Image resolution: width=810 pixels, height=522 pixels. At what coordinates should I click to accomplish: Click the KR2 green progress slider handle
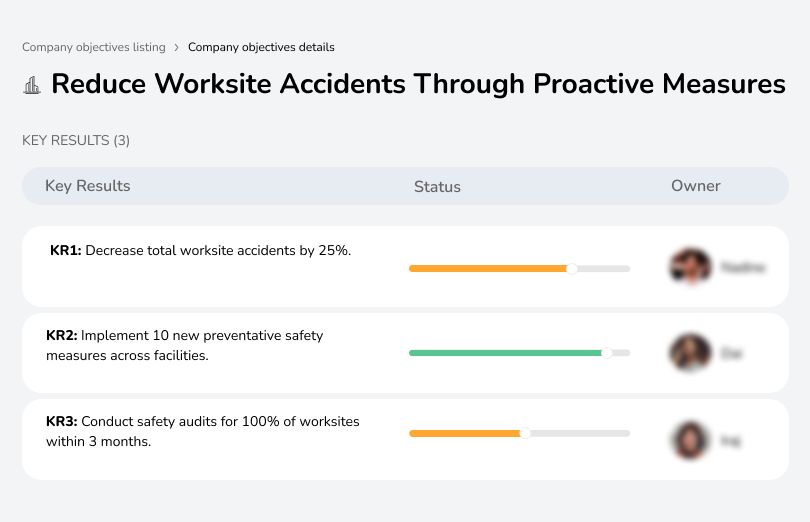pyautogui.click(x=607, y=353)
